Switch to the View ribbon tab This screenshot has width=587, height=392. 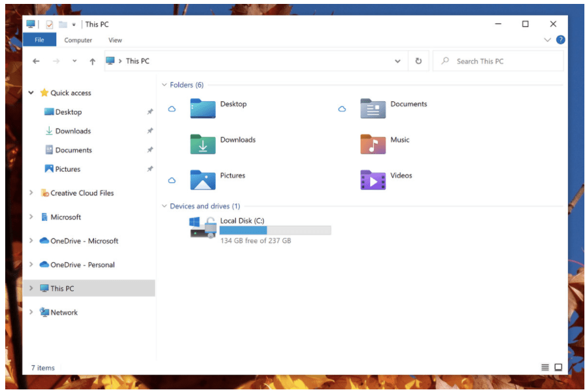pyautogui.click(x=115, y=40)
